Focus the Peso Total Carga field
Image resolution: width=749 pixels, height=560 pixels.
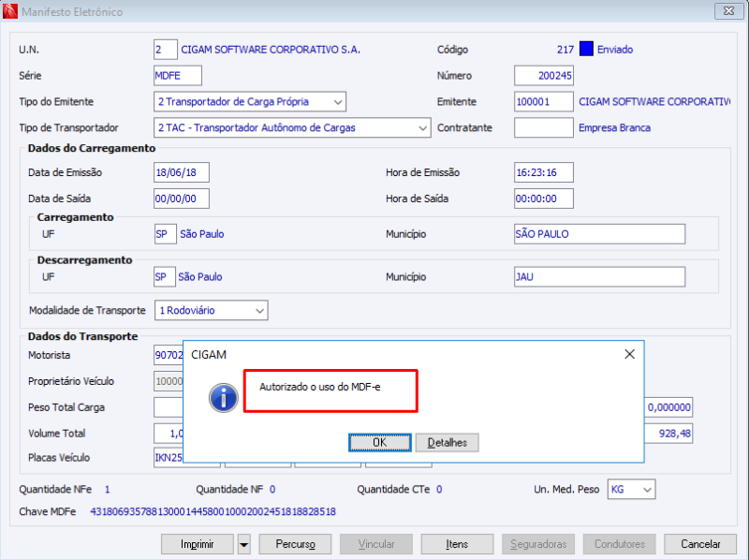point(169,407)
